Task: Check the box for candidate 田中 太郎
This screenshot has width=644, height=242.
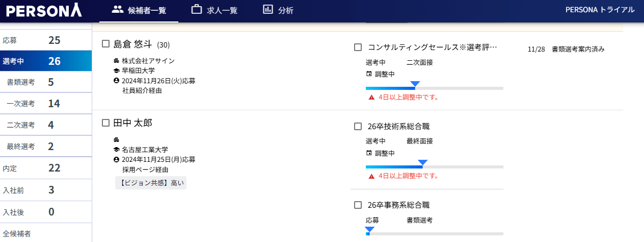Action: coord(106,123)
